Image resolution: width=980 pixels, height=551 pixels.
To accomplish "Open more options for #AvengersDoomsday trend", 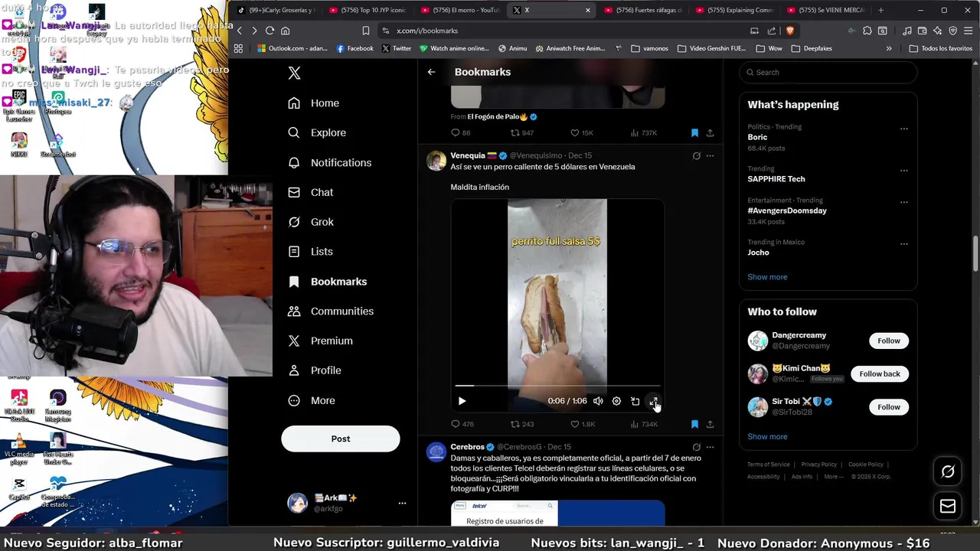I will 904,202.
